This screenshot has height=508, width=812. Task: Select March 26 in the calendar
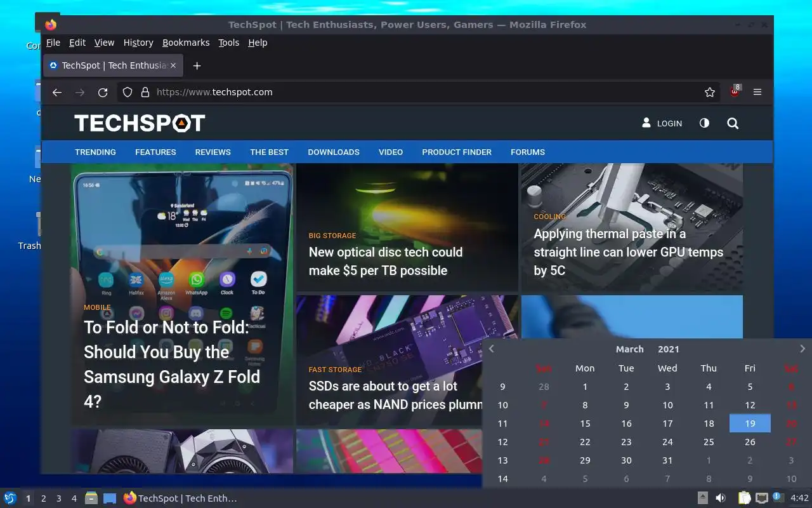pos(750,442)
